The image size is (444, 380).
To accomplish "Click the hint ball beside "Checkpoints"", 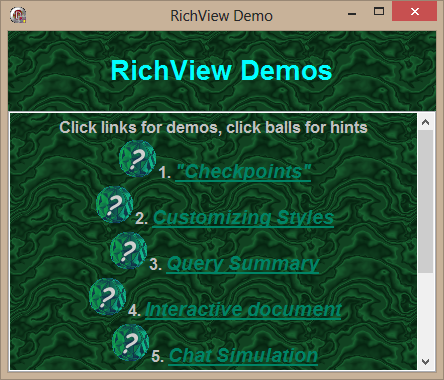I will point(138,159).
